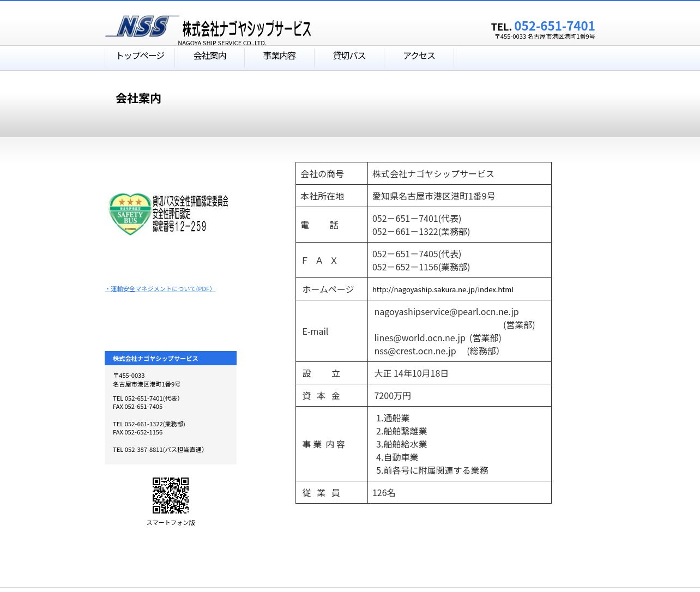Click the phone number 052-661-1322(業務部) in table
The image size is (700, 592).
click(421, 232)
